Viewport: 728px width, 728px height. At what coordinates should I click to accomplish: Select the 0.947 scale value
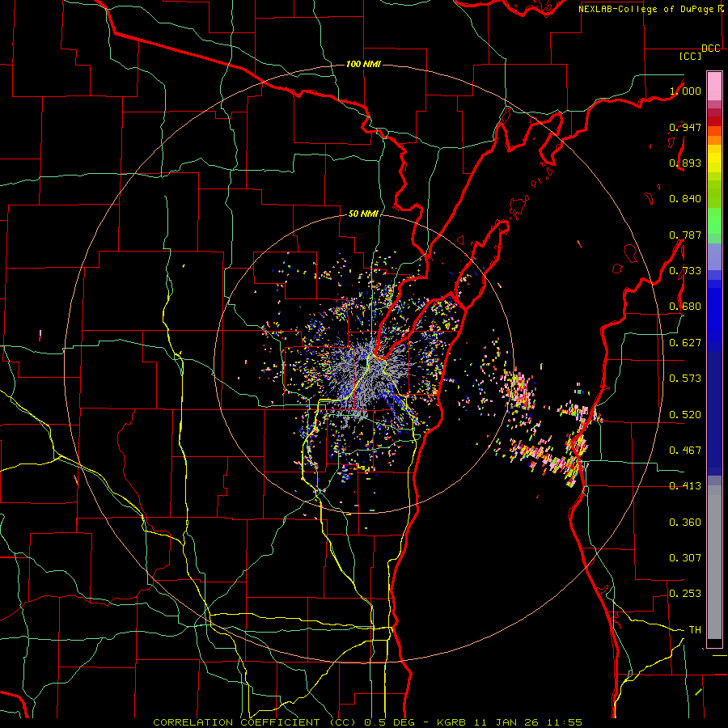[x=685, y=127]
